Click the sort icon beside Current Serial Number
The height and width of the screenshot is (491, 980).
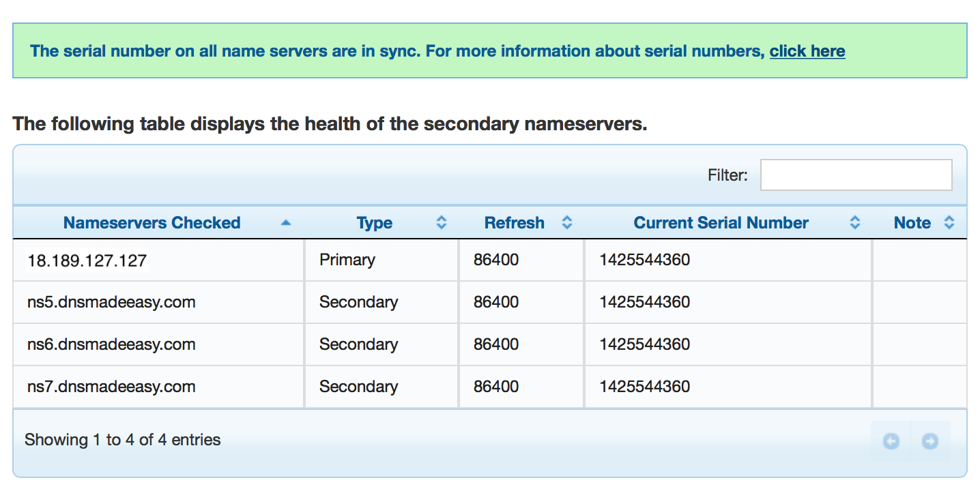coord(855,222)
